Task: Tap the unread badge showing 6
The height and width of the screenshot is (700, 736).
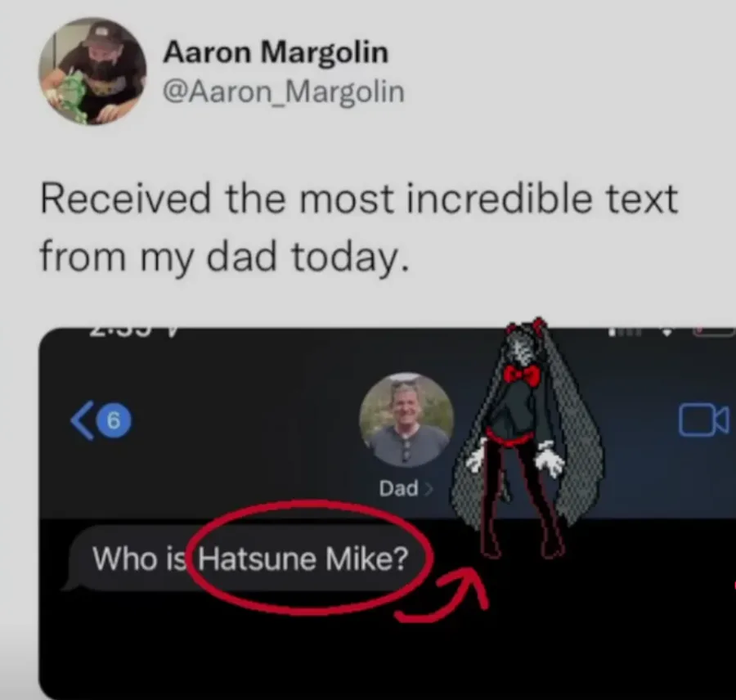Action: (114, 420)
